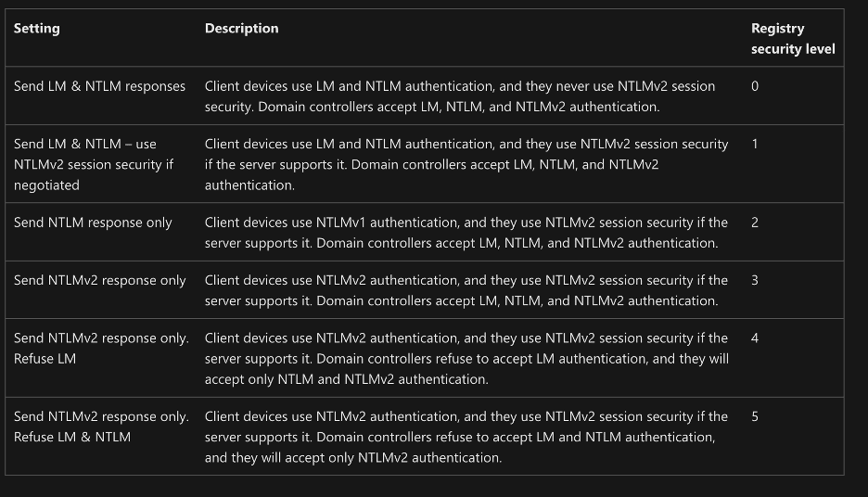
Task: Click level 1 description about LM and NTLM
Action: (x=466, y=164)
